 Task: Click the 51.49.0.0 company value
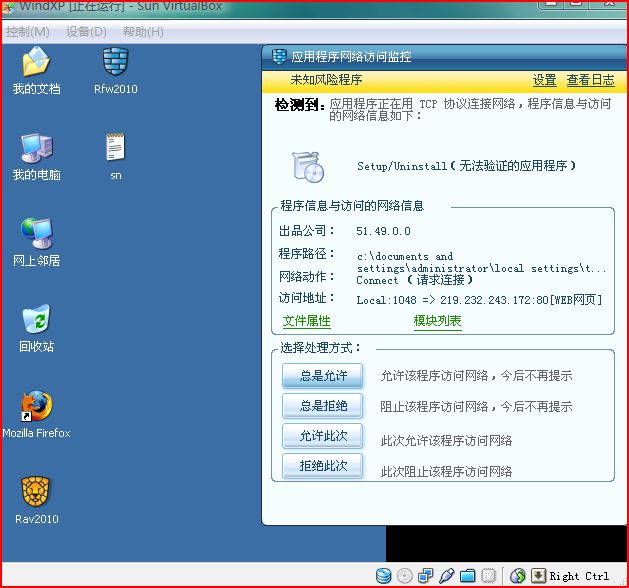tap(383, 231)
